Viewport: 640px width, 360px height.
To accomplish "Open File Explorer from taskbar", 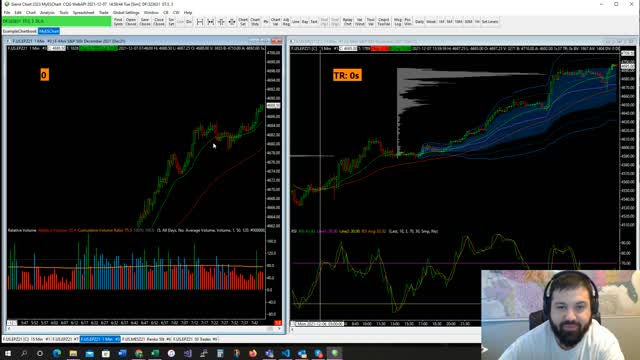I will (73, 353).
